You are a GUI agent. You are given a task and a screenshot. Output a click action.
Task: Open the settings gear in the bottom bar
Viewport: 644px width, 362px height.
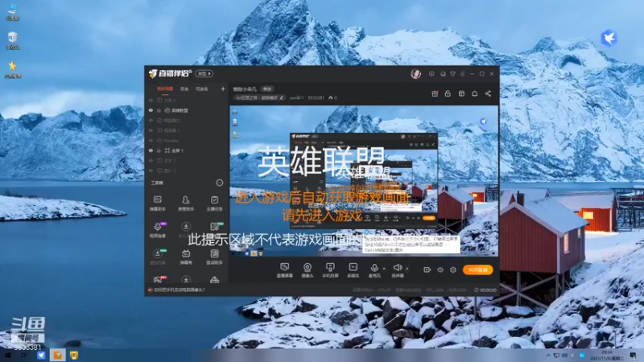coord(453,269)
